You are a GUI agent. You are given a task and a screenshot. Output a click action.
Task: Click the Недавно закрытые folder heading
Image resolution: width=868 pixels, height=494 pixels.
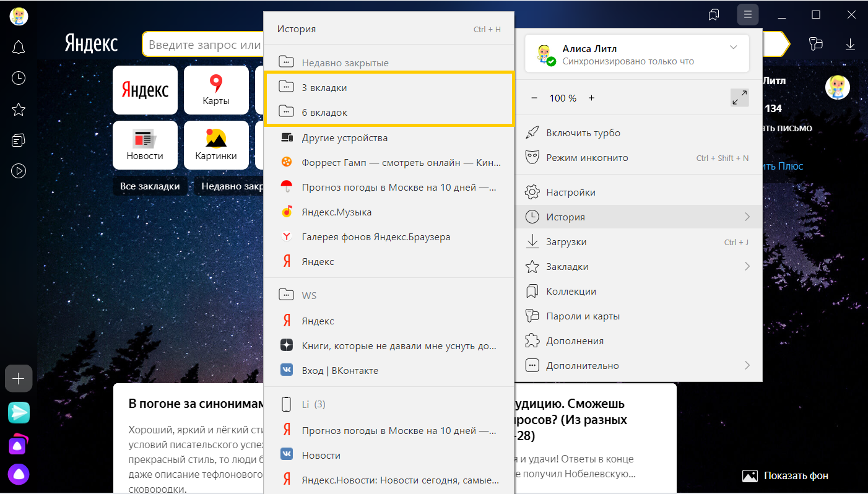coord(389,63)
